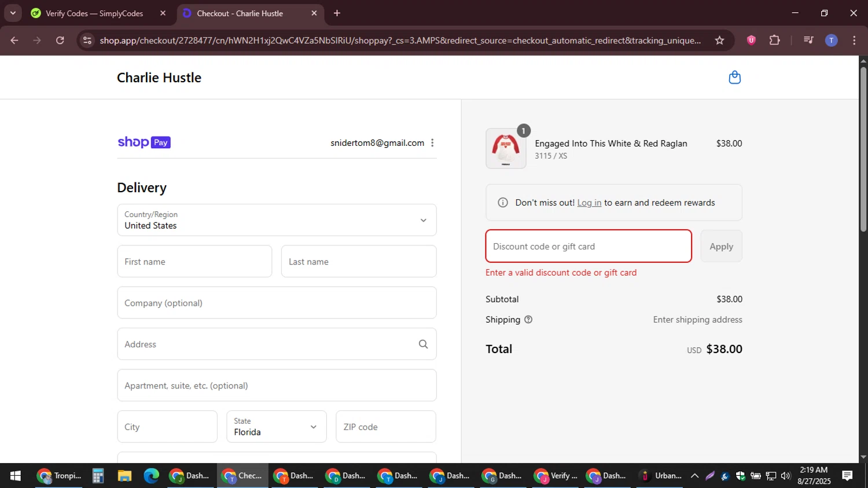Image resolution: width=868 pixels, height=488 pixels.
Task: Show hidden system tray icons
Action: coord(694,476)
